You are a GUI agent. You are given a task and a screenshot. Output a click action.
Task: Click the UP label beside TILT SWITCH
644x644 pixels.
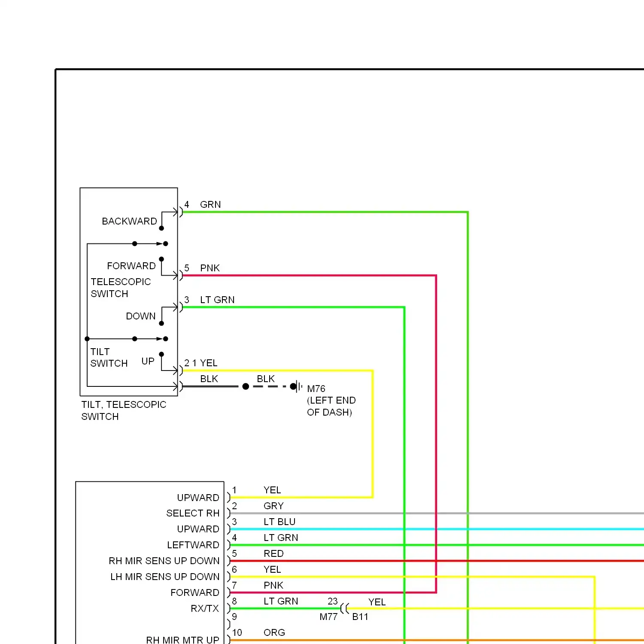[148, 361]
